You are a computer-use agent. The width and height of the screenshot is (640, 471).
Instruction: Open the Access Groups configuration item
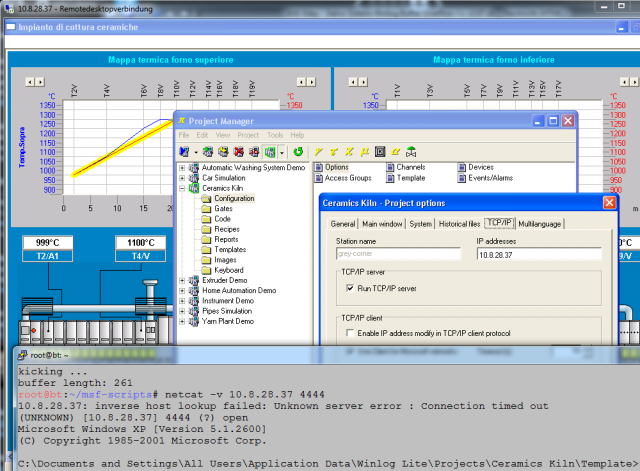pos(343,178)
